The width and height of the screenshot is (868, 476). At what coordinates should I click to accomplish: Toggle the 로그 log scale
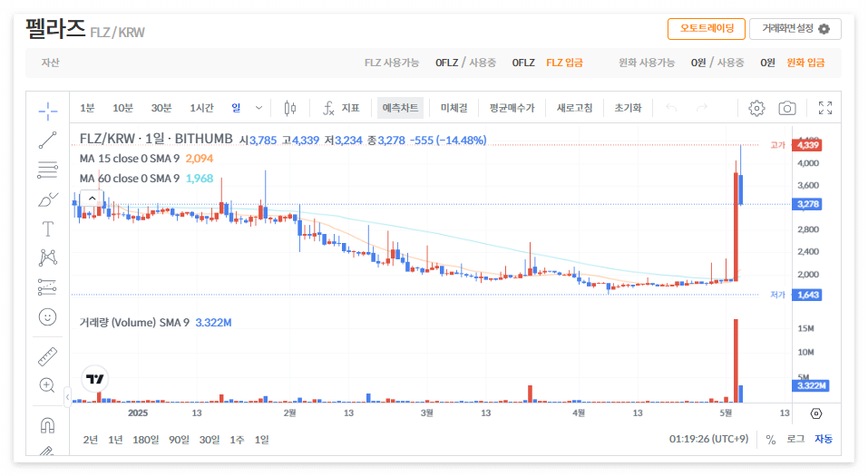coord(795,439)
